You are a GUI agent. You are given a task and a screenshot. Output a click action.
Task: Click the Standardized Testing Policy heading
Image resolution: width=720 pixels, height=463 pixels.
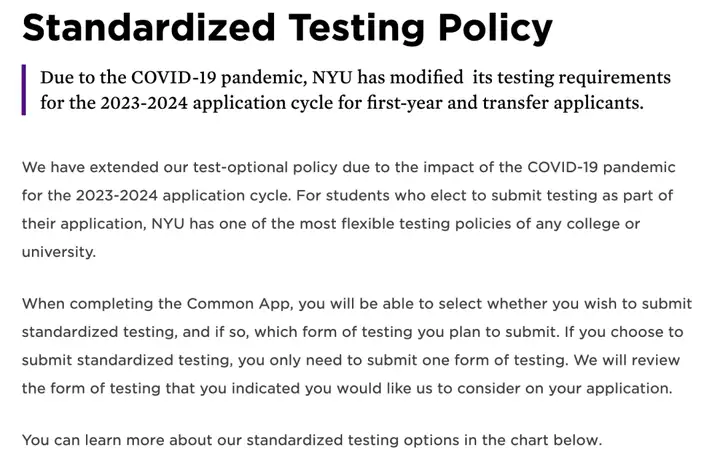tap(287, 28)
